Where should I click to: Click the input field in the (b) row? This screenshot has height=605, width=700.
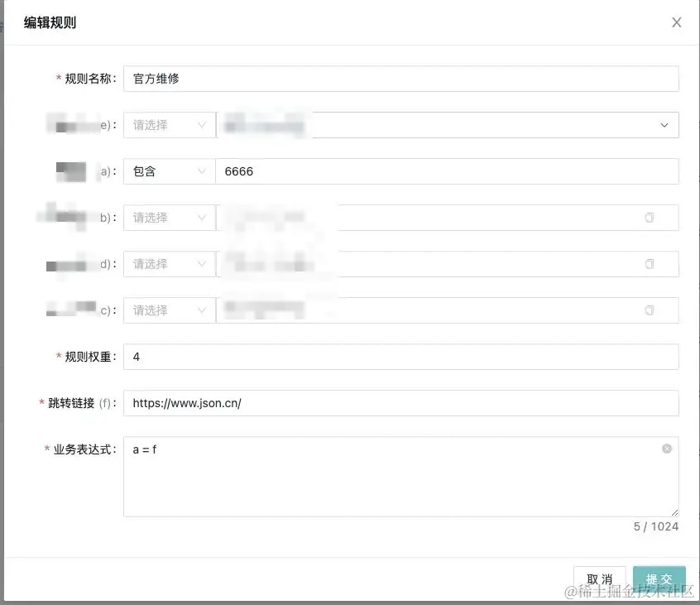[x=448, y=218]
